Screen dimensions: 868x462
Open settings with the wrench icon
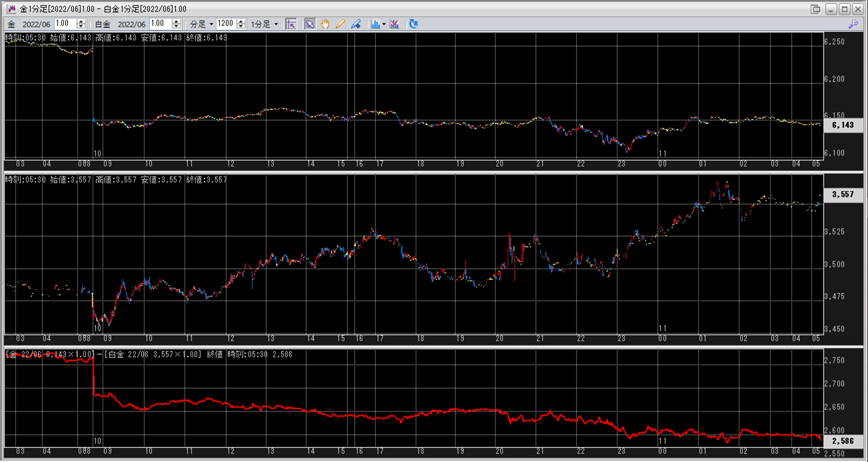(x=853, y=24)
